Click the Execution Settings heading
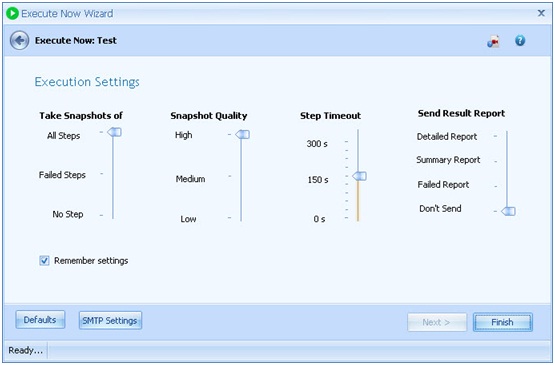Viewport: 555px width, 365px height. point(87,82)
